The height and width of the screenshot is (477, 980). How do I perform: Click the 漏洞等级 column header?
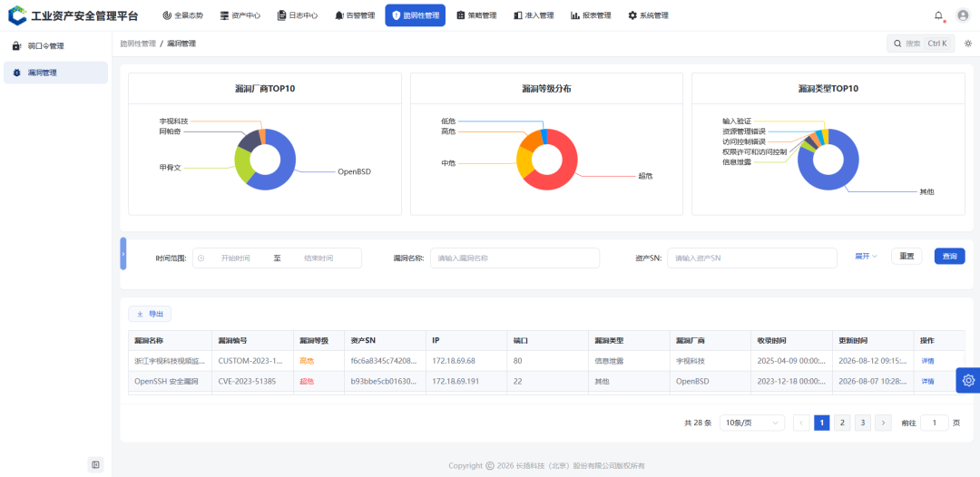pos(318,341)
